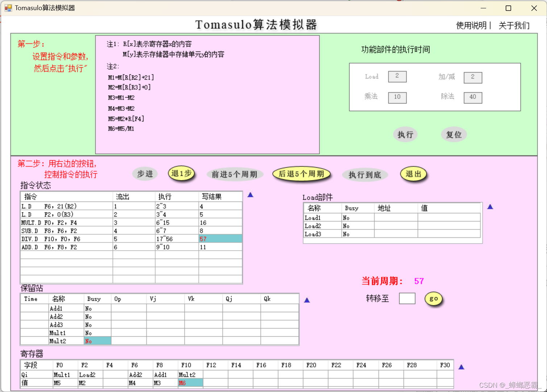Viewport: 547px width, 392px height.
Task: Click highlighted Busy No cell for Mult2
Action: tap(98, 341)
